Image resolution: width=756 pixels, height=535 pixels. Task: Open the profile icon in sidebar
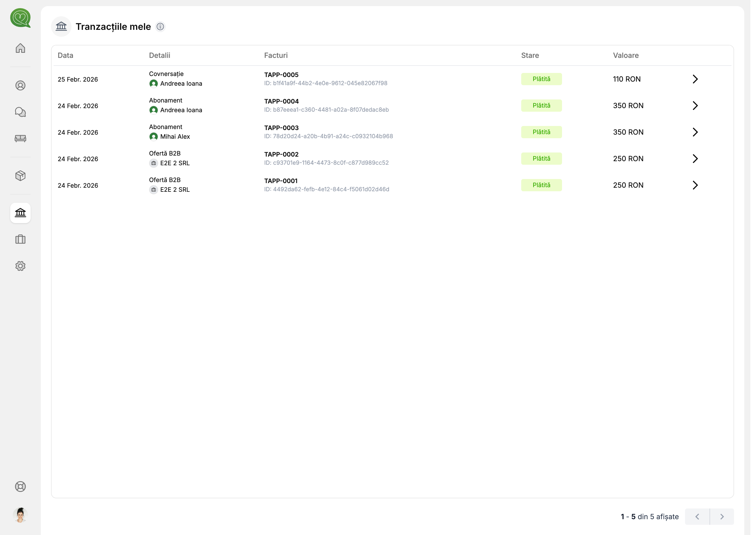coord(20,86)
